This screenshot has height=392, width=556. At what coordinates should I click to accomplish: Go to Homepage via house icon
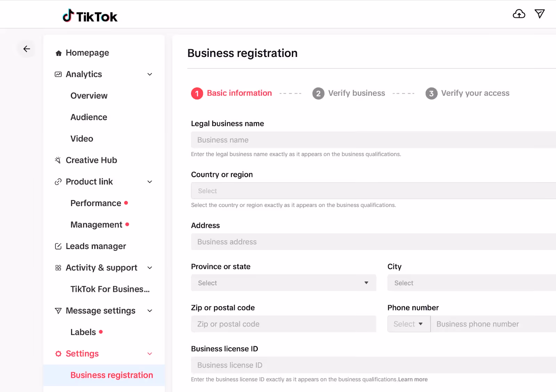click(x=82, y=53)
